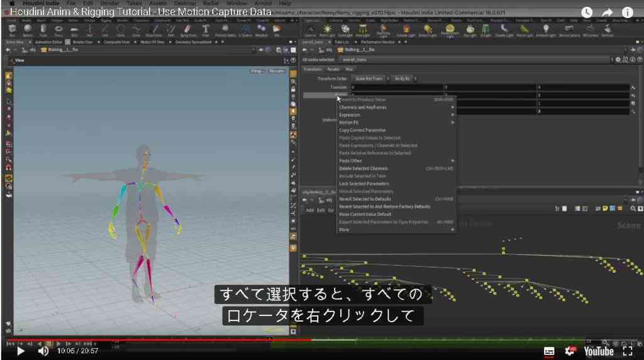The width and height of the screenshot is (644, 360).
Task: Mute the video volume speaker
Action: (x=43, y=351)
